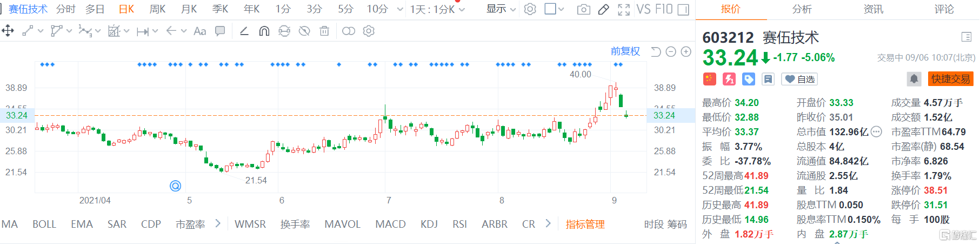980x244 pixels.
Task: Open chart settings gear in top bar
Action: [530, 9]
